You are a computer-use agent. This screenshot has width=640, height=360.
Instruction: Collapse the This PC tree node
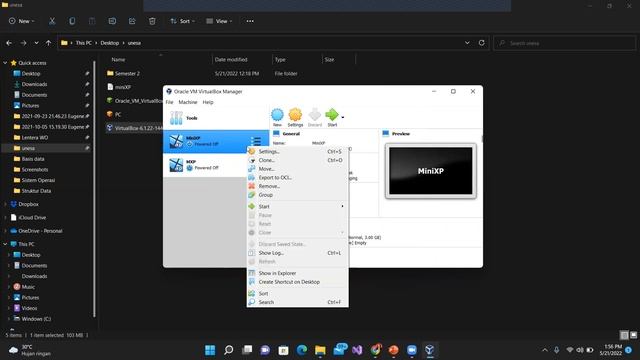(5, 244)
